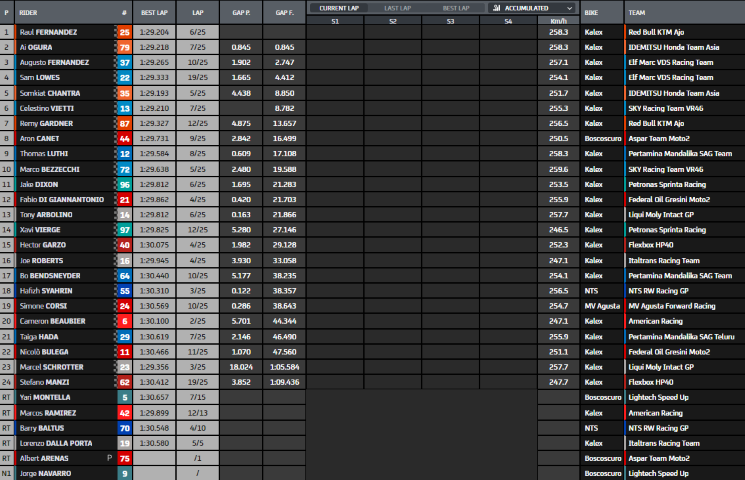Click the P pit indicator next to Albert Arenas

point(110,457)
